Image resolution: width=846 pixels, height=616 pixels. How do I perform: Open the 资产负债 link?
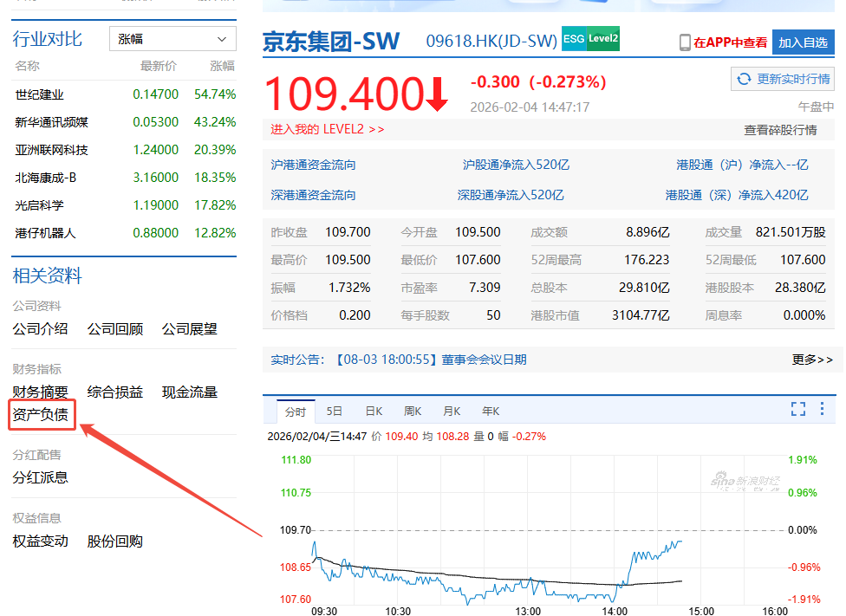pyautogui.click(x=41, y=415)
